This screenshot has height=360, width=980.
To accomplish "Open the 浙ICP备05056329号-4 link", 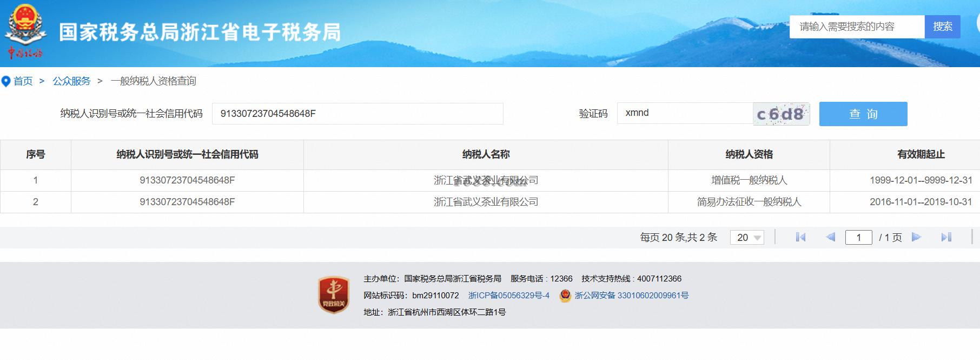I will point(509,296).
